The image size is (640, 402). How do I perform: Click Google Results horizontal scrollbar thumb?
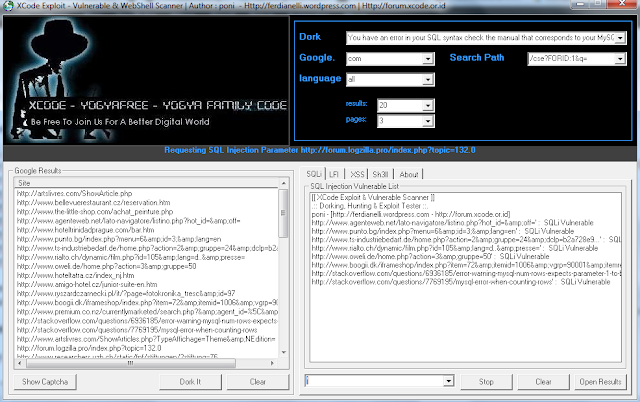point(131,363)
